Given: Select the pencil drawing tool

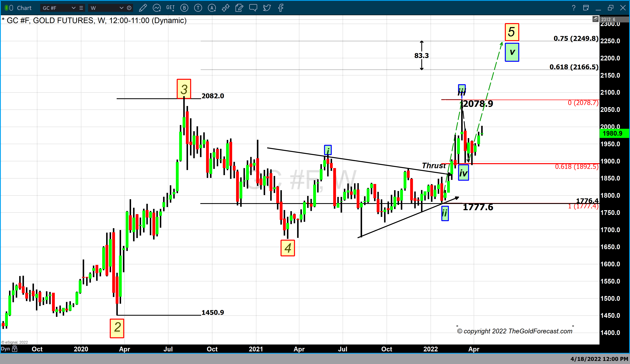Looking at the screenshot, I should 143,8.
